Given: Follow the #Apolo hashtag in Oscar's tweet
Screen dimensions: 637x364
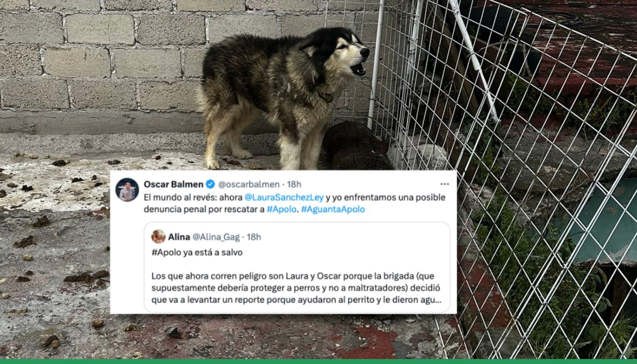Looking at the screenshot, I should 281,209.
